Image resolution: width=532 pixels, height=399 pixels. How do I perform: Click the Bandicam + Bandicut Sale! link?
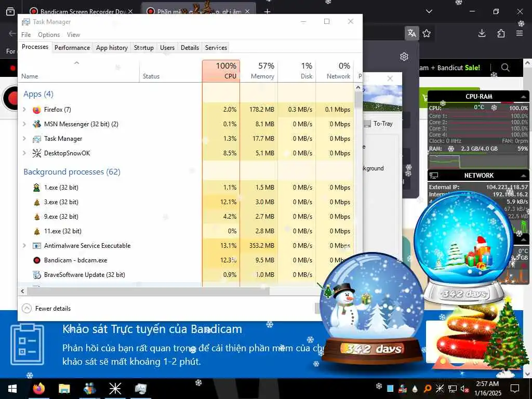pyautogui.click(x=450, y=68)
